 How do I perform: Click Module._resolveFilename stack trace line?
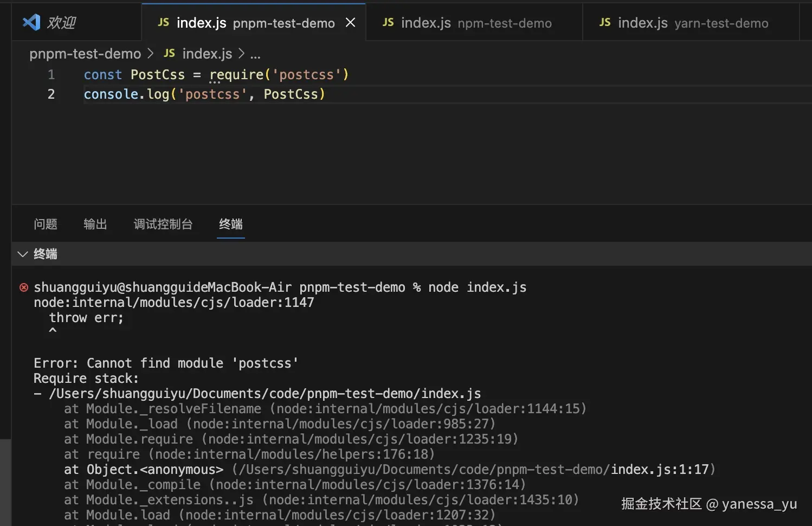pyautogui.click(x=325, y=409)
